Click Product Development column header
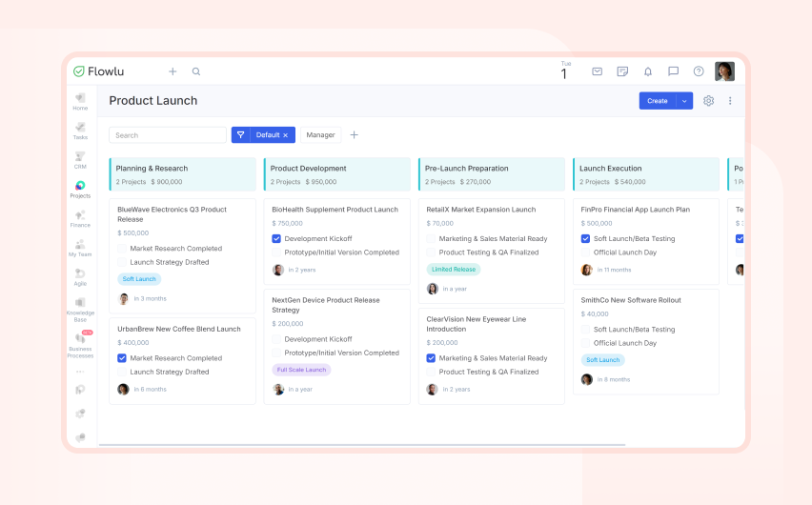The height and width of the screenshot is (505, 812). tap(337, 174)
